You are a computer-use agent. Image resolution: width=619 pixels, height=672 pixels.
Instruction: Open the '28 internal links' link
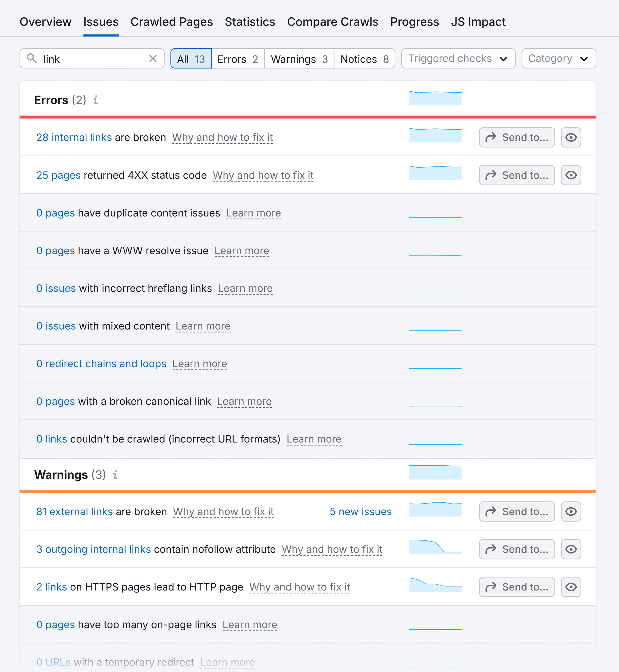point(74,138)
